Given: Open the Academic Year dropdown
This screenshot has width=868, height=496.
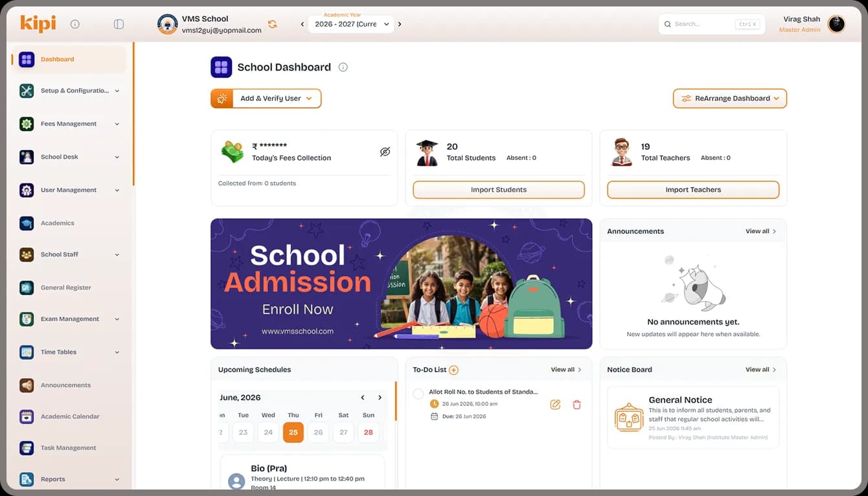Looking at the screenshot, I should (x=351, y=25).
